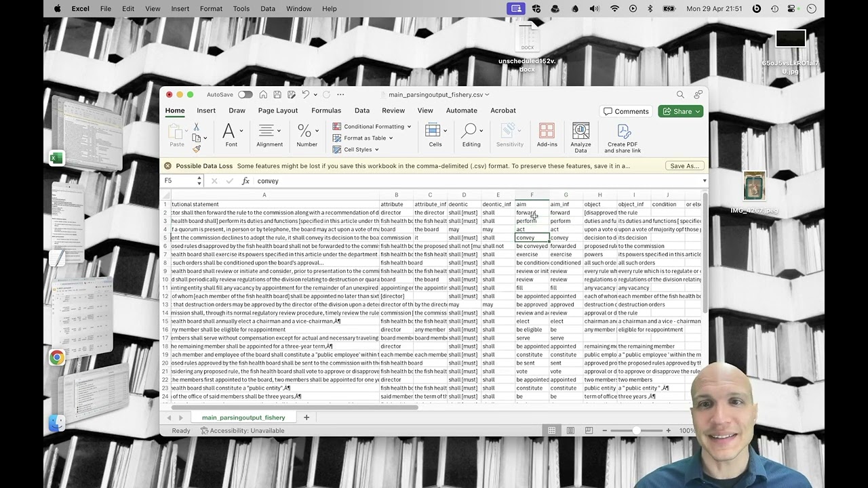Switch to Page Layout view icon
The image size is (868, 488).
click(x=570, y=430)
